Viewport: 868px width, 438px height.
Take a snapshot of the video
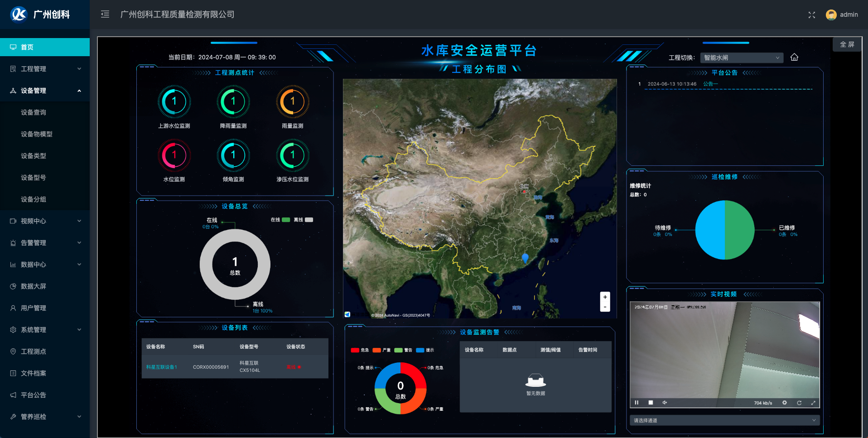785,403
